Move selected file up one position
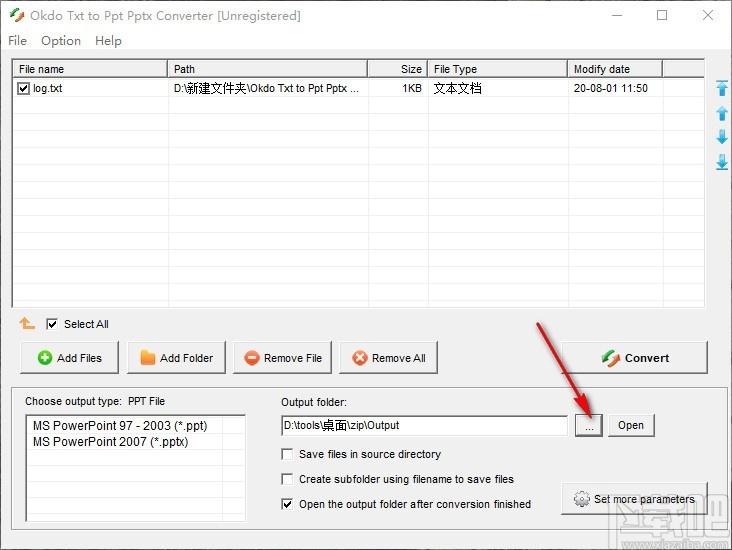The image size is (732, 550). (x=722, y=113)
